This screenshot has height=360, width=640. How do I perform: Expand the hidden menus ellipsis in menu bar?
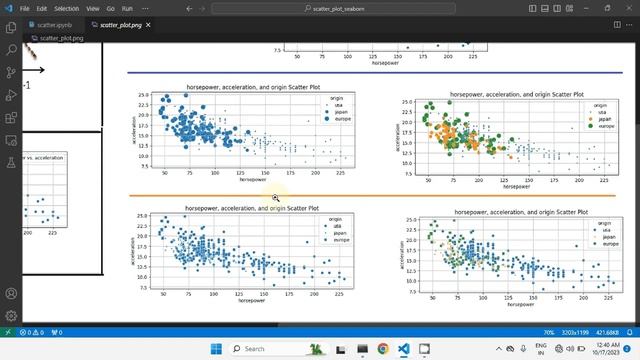[x=145, y=9]
